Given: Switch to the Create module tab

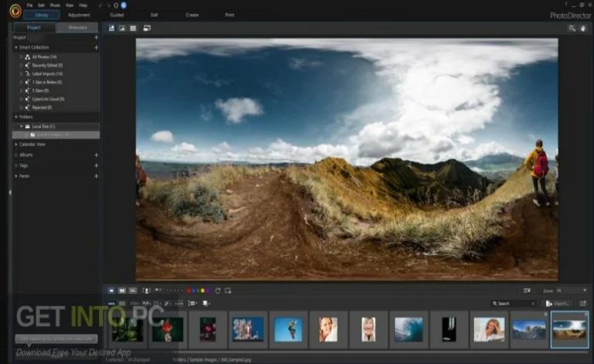Looking at the screenshot, I should (192, 15).
